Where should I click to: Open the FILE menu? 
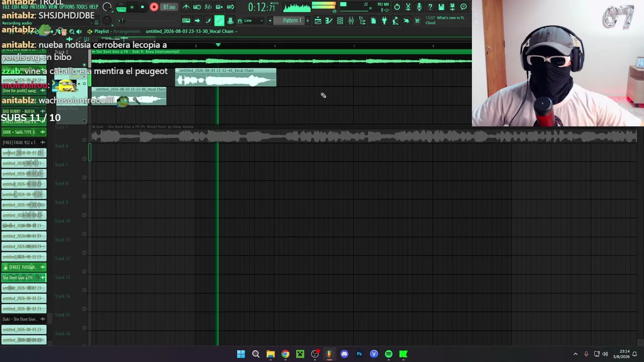6,7
